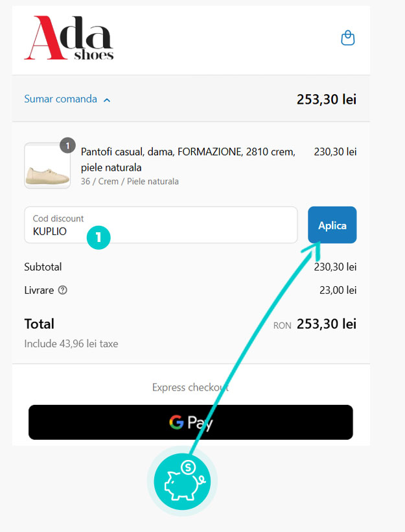Viewport: 405px width, 532px height.
Task: Click the Express checkout label
Action: pyautogui.click(x=191, y=387)
